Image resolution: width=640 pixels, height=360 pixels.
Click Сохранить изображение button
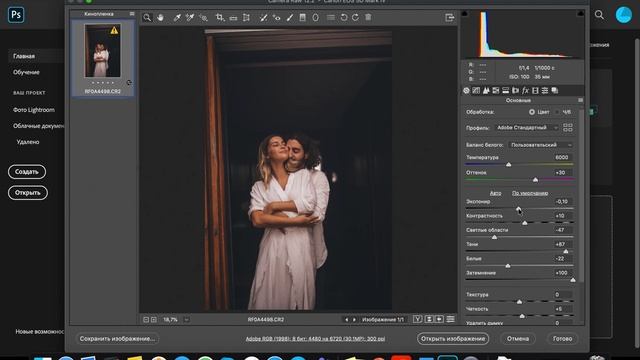(x=117, y=339)
